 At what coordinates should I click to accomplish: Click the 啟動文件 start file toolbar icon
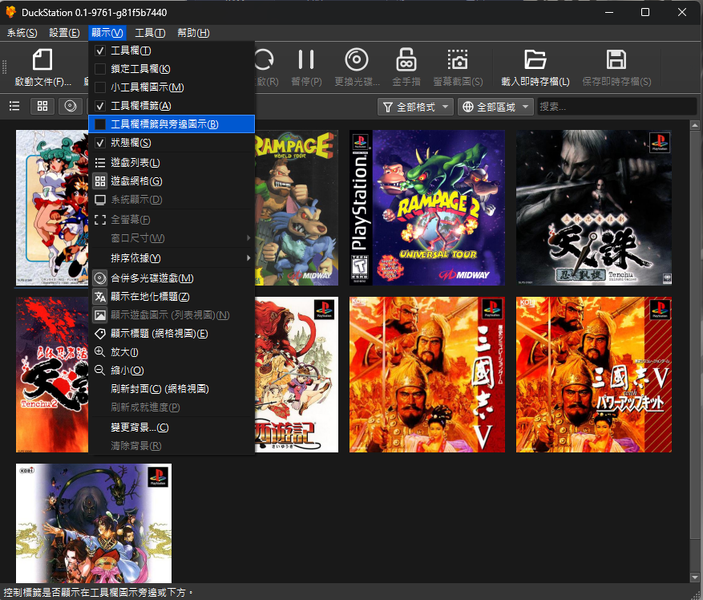(x=43, y=60)
